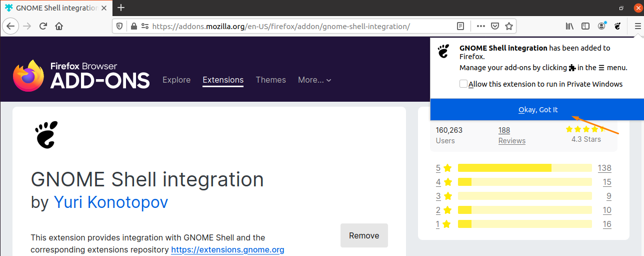Filter reviews by 1 star bar
Screen dimensions: 644x256
tap(525, 224)
